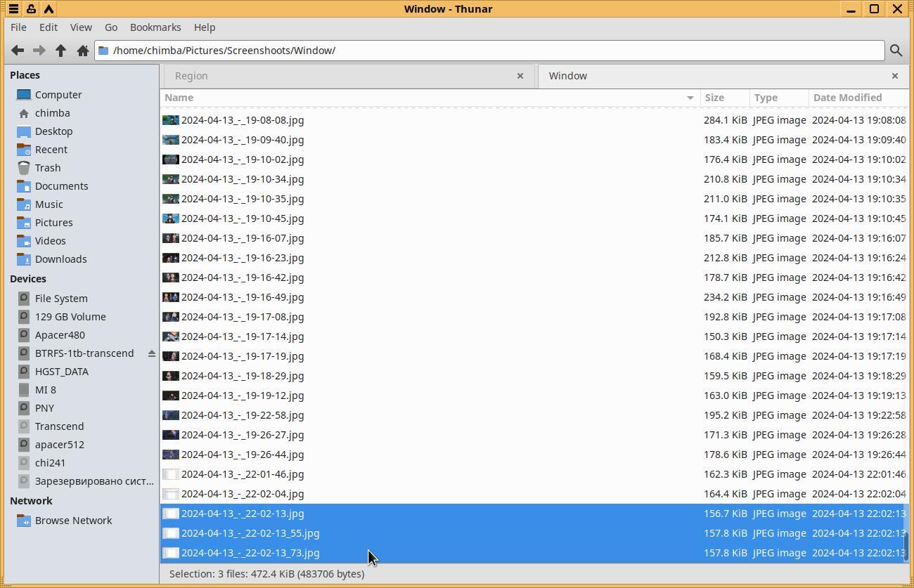Open Browse Network in sidebar
This screenshot has height=588, width=914.
tap(74, 521)
